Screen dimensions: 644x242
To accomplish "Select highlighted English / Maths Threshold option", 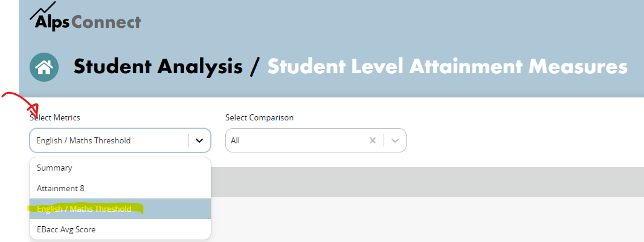I will [120, 209].
